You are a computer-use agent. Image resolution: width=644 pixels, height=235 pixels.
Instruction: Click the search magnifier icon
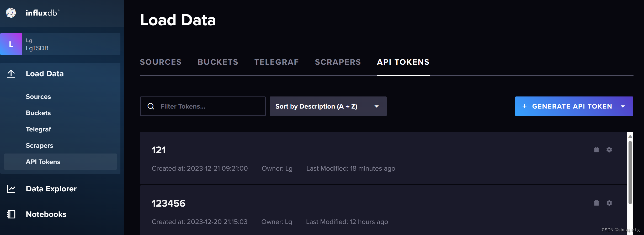tap(151, 106)
